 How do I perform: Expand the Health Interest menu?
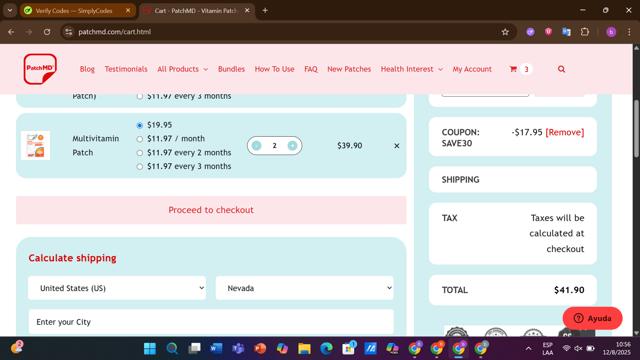click(x=411, y=69)
